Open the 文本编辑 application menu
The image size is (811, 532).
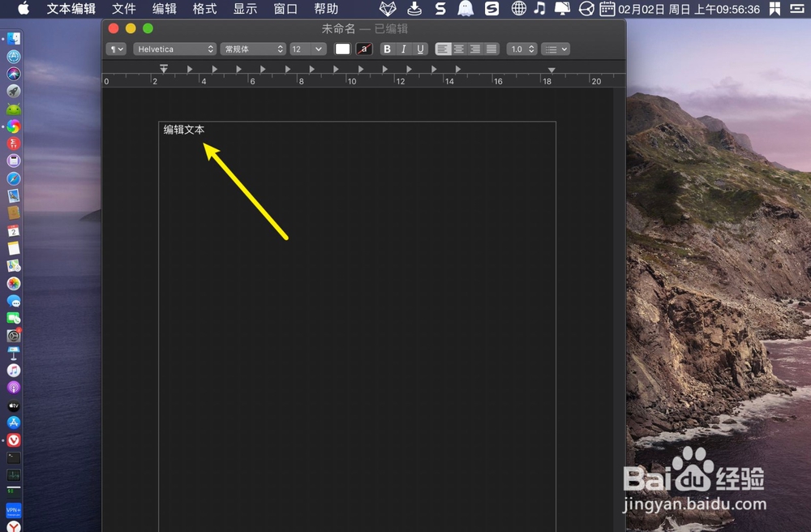pos(71,9)
